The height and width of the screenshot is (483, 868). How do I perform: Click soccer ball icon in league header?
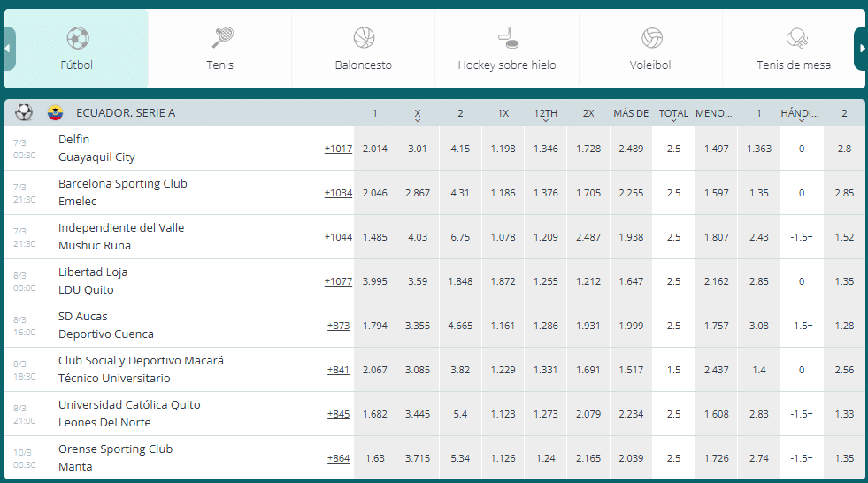tap(24, 113)
